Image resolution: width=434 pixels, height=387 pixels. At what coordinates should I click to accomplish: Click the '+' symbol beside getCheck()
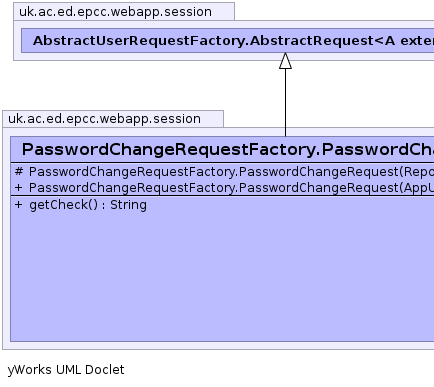19,205
